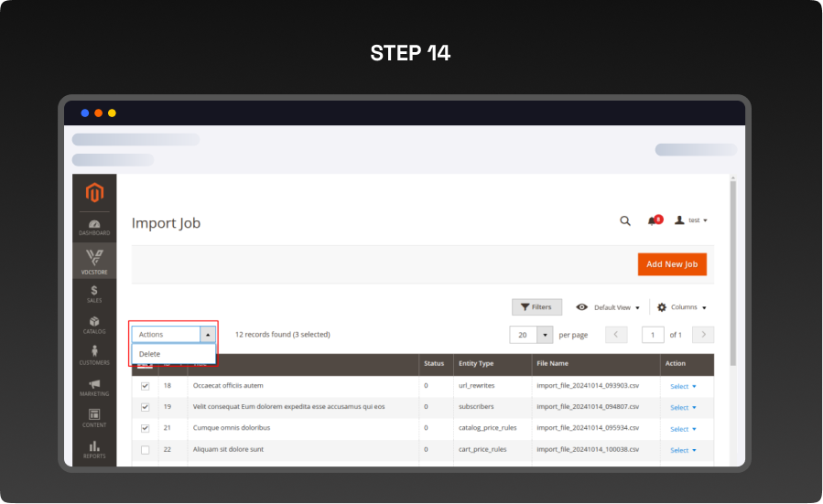The height and width of the screenshot is (504, 823).
Task: Click the page number input field
Action: click(653, 335)
